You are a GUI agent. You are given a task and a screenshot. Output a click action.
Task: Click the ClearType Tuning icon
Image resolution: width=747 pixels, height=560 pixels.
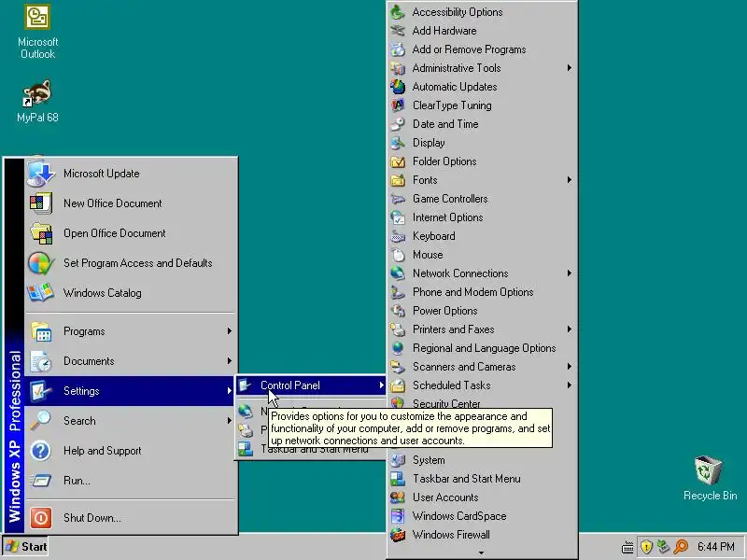click(x=398, y=105)
